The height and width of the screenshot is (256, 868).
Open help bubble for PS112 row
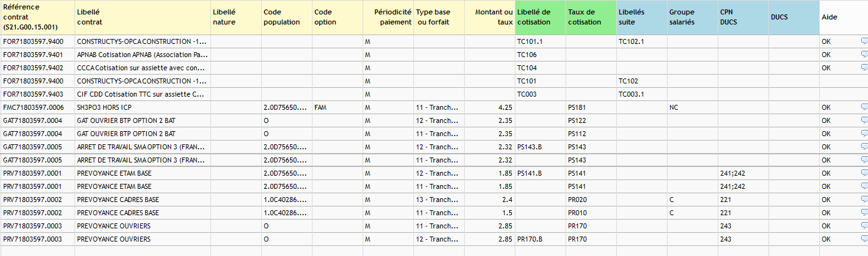pos(864,134)
